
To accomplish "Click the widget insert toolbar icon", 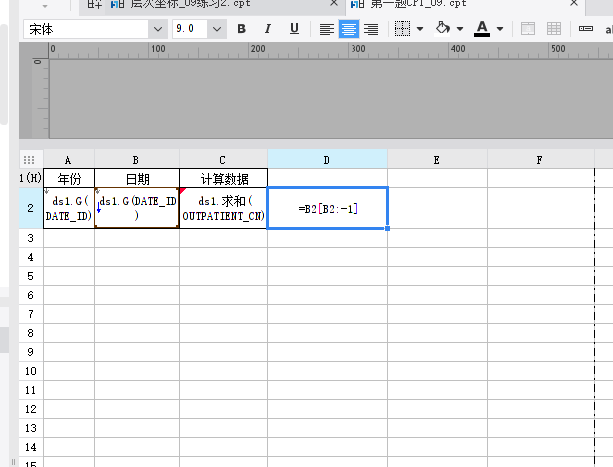I will pos(586,29).
